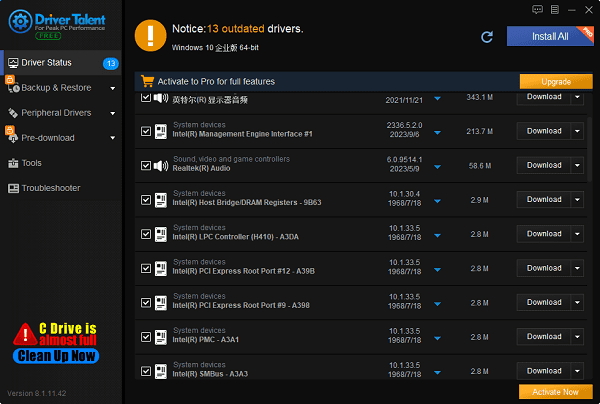This screenshot has width=600, height=404.
Task: Click PCI Express Root Port #12 device icon
Action: [161, 268]
